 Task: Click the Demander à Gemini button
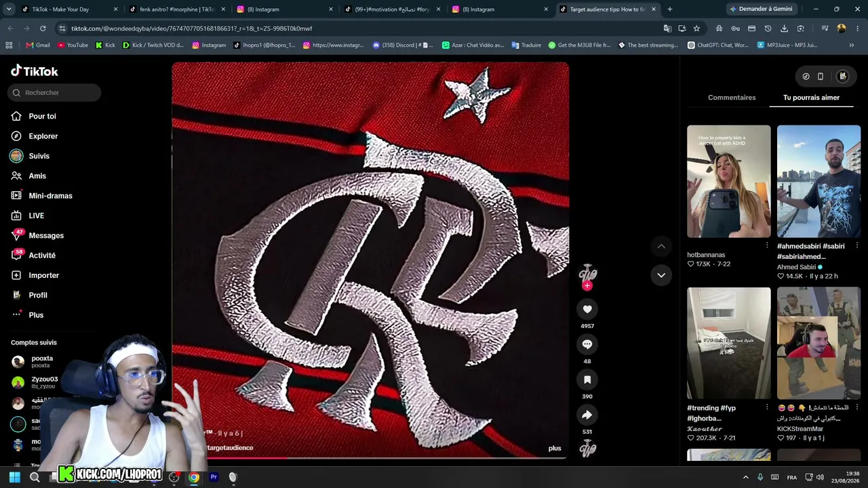tap(761, 9)
